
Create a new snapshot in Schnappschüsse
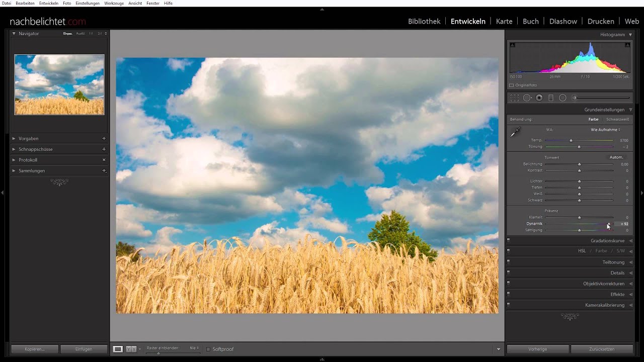(x=104, y=149)
